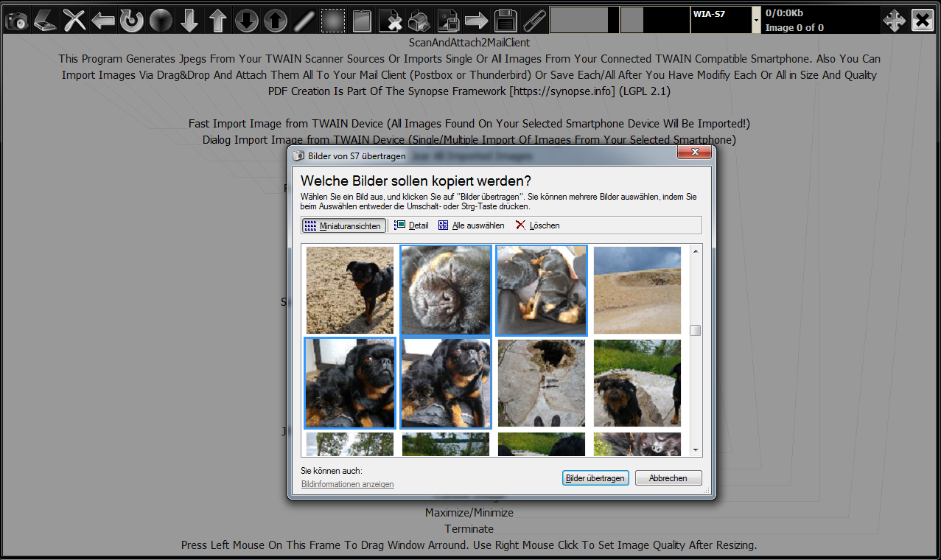This screenshot has height=560, width=941.
Task: Switch to Miniaturansichten view
Action: [x=343, y=225]
